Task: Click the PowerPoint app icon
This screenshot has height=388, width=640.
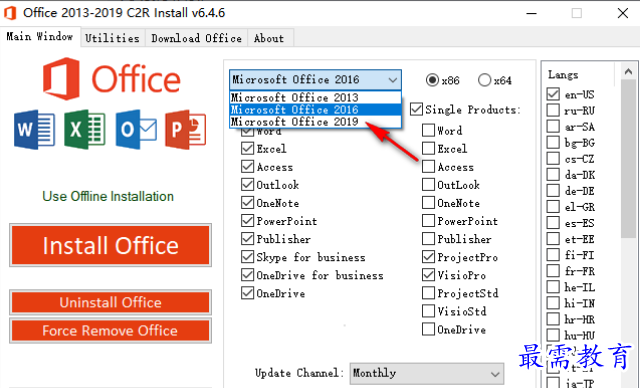Action: click(x=186, y=129)
